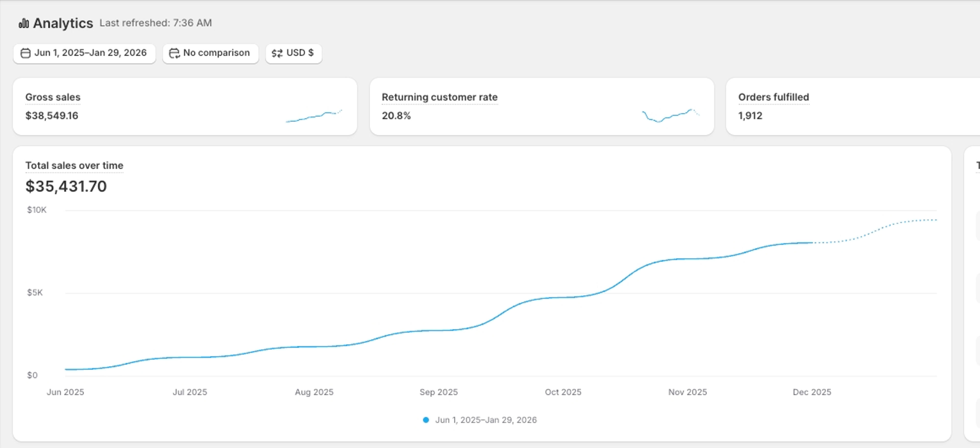Click the legend label Jun 1, 2025–Jan 29, 2026
Viewport: 980px width, 448px height.
(x=486, y=420)
